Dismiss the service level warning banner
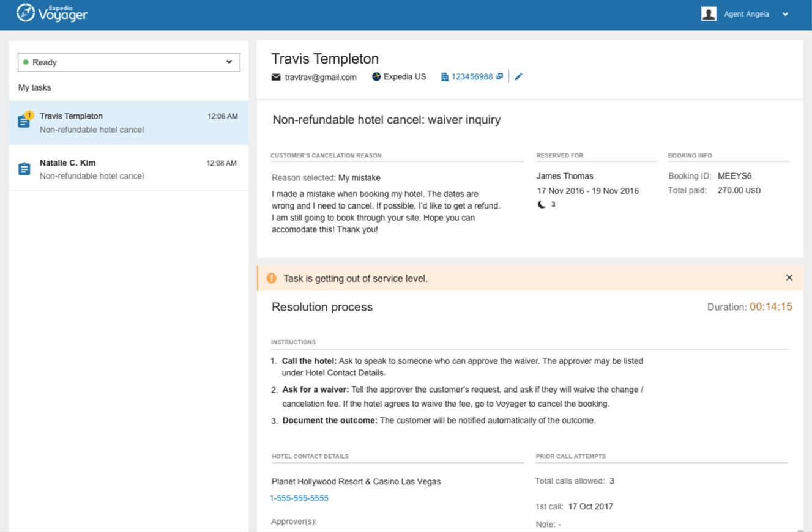 (789, 278)
